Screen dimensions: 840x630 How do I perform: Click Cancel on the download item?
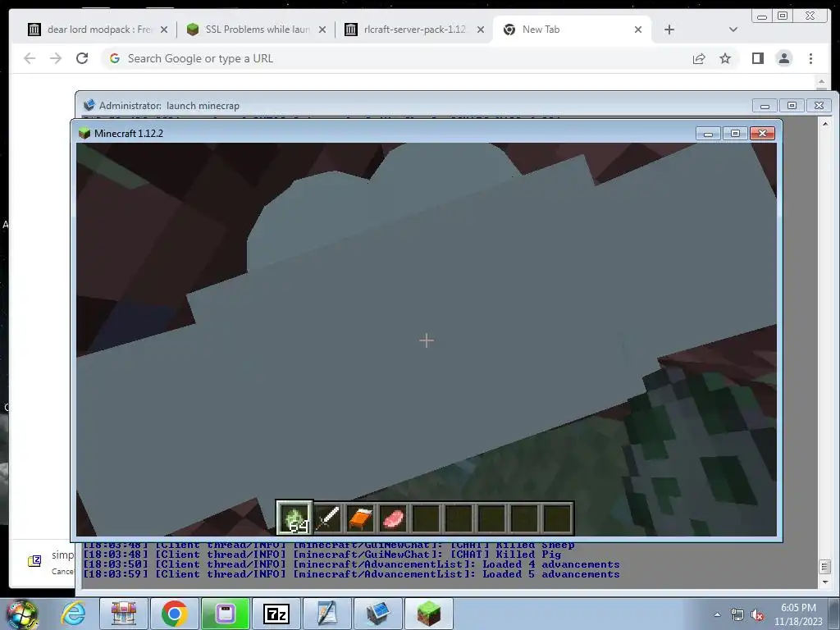[x=62, y=572]
